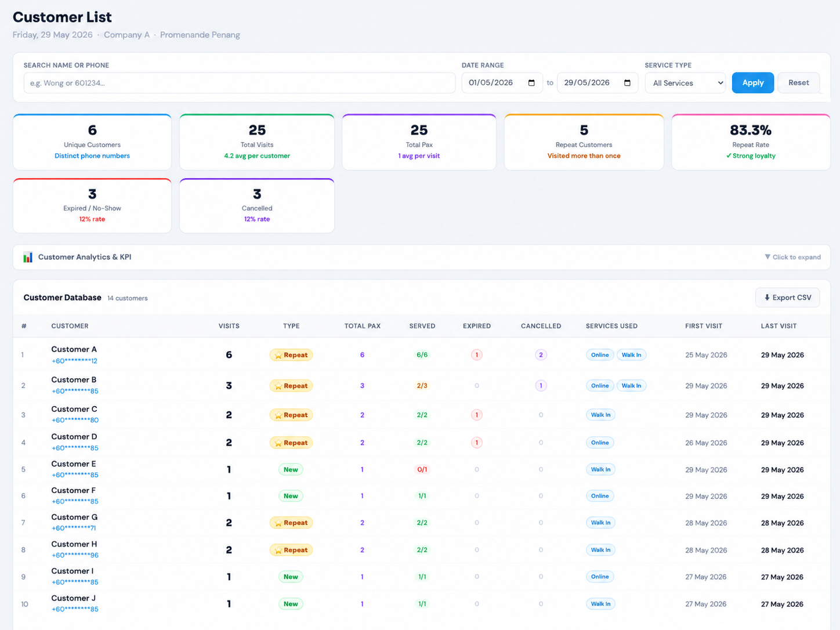Click the '14 customers' count label

tap(128, 298)
